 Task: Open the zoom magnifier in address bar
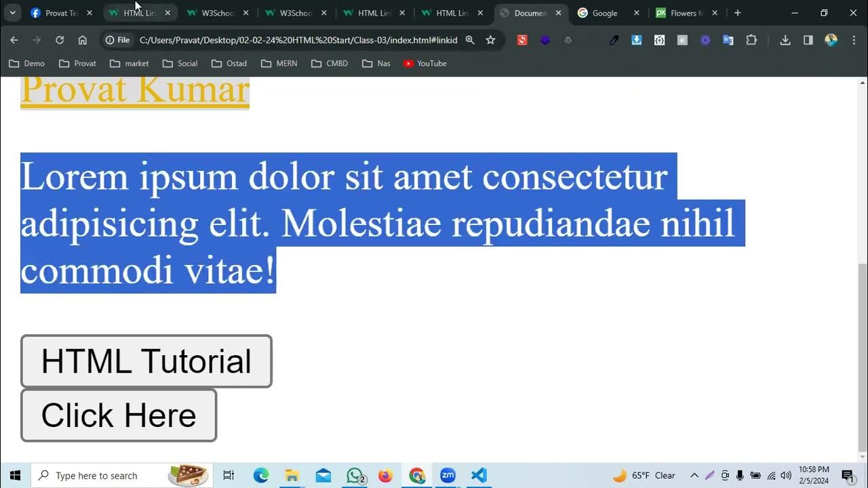(470, 40)
